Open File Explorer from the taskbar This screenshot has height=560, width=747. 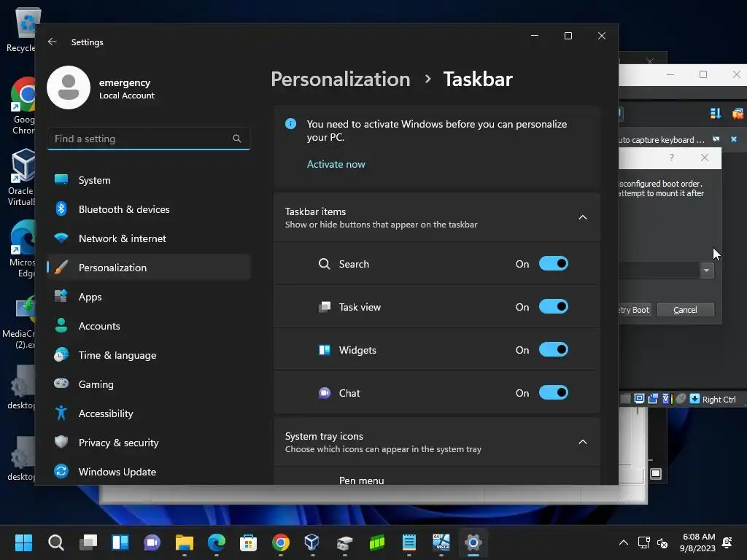click(x=185, y=542)
